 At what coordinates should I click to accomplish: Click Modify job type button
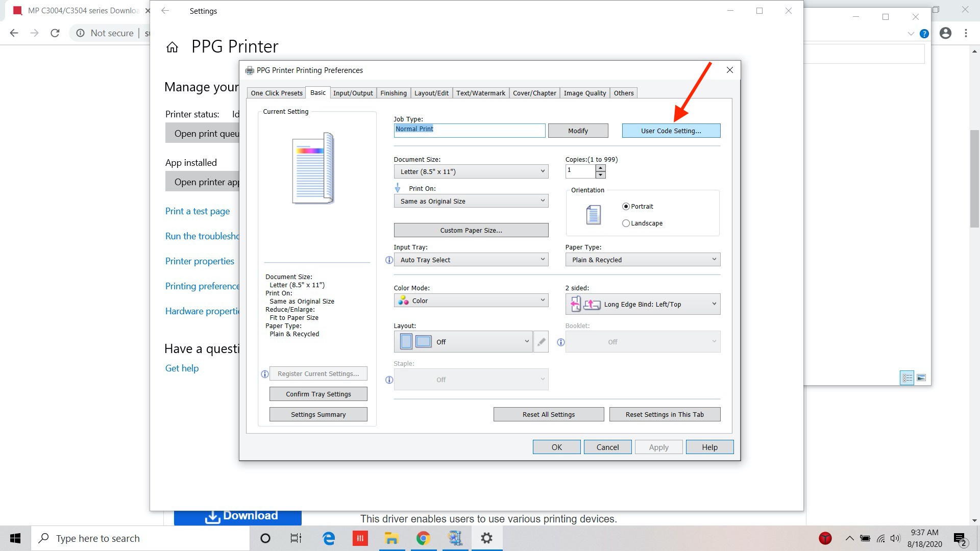click(x=578, y=131)
